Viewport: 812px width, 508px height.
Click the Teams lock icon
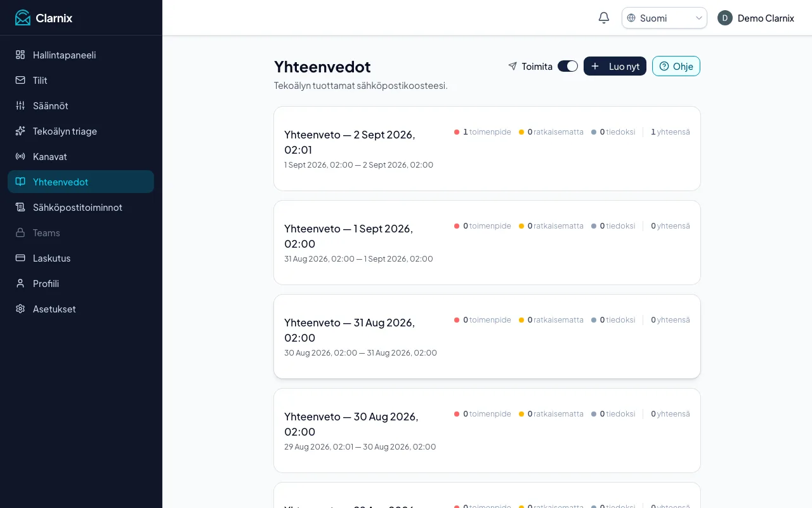[20, 232]
